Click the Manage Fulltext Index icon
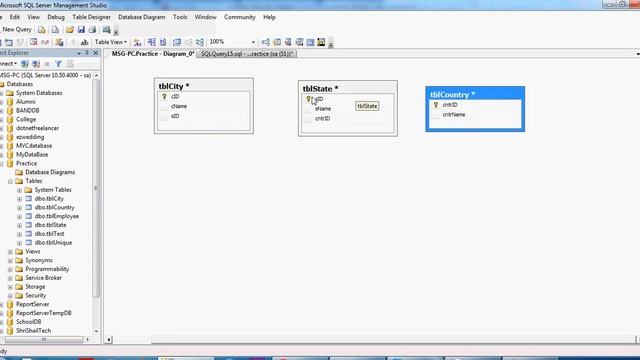This screenshot has height=360, width=640. tap(288, 42)
